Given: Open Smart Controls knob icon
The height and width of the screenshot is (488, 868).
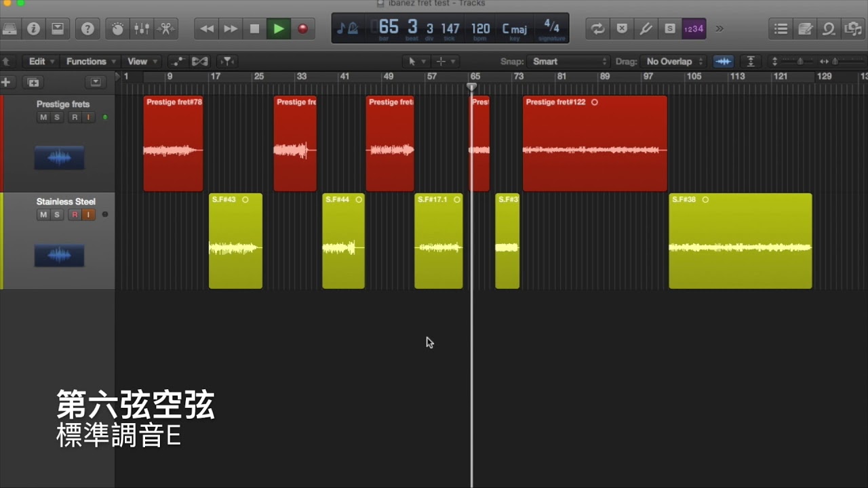Looking at the screenshot, I should click(x=117, y=28).
